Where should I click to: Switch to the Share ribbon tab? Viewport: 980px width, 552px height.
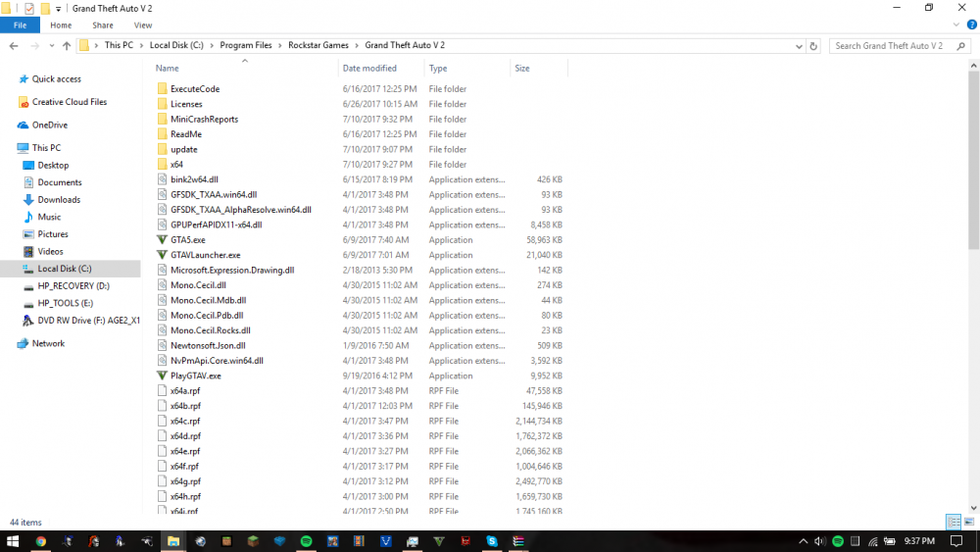click(103, 25)
